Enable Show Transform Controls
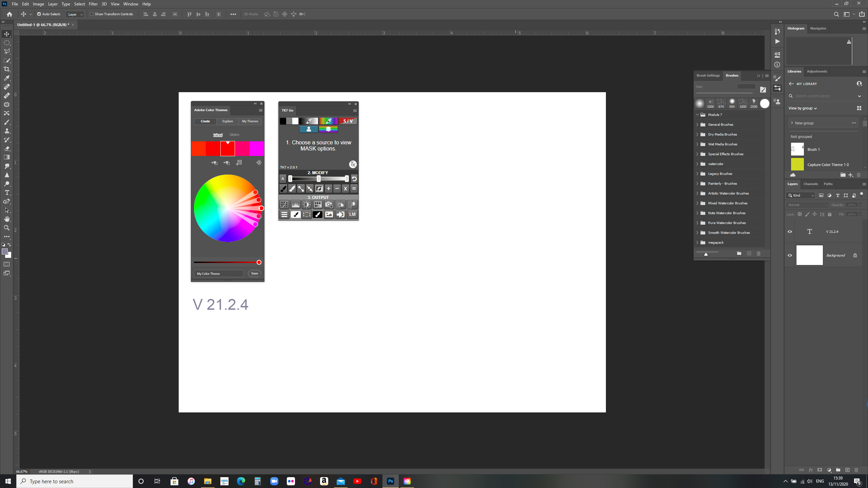This screenshot has width=868, height=488. coord(92,14)
